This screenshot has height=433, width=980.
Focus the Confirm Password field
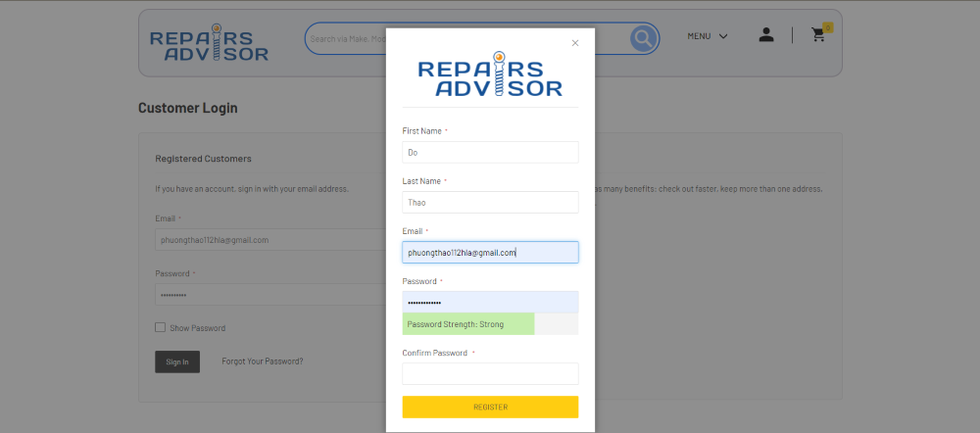pos(490,373)
